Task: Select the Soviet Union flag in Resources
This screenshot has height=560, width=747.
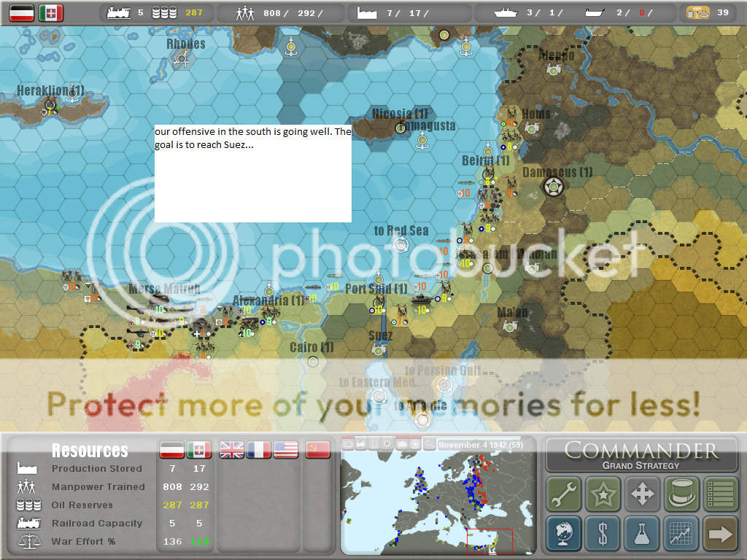Action: tap(317, 450)
